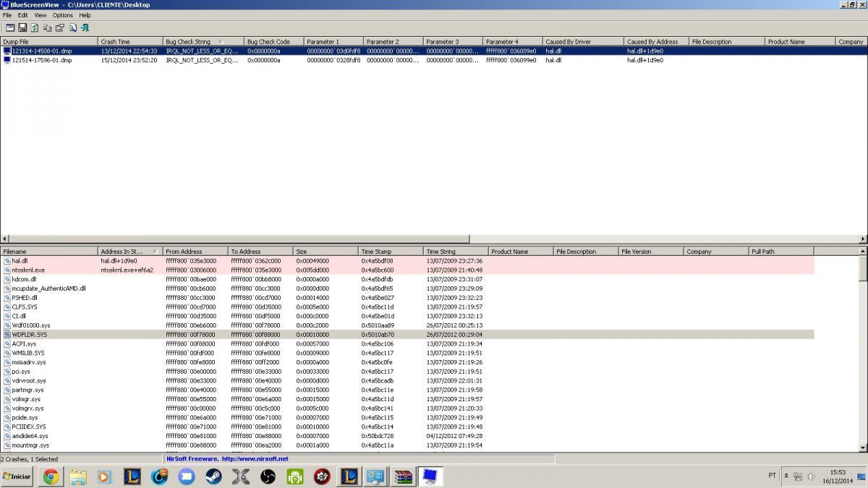Select the mcupdate_AuthenticAMD.dll row
The width and height of the screenshot is (868, 488).
[407, 288]
